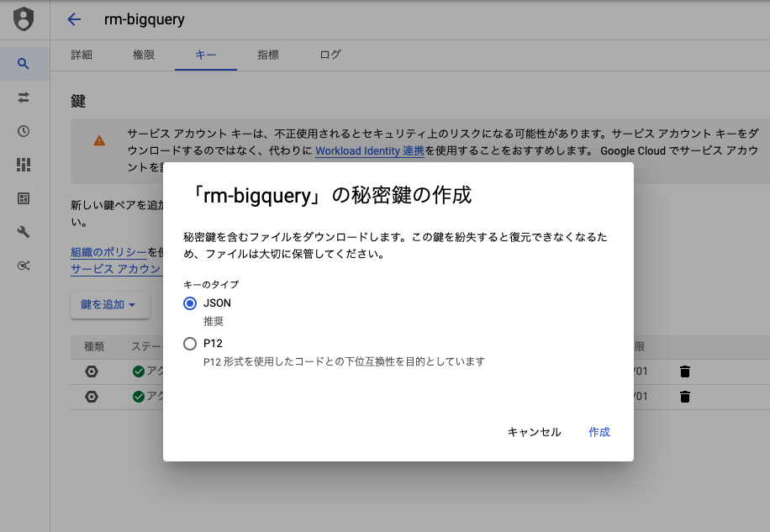Choose the P12 key type option
Screen dimensions: 770x532
click(190, 344)
